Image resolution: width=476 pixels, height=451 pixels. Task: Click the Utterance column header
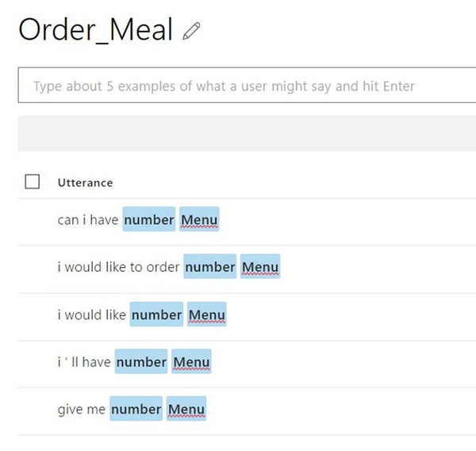pyautogui.click(x=85, y=182)
